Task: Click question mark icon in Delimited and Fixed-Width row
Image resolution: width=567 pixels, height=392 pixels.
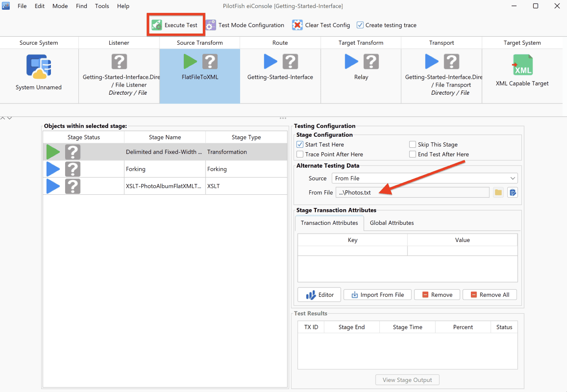Action: pos(73,152)
